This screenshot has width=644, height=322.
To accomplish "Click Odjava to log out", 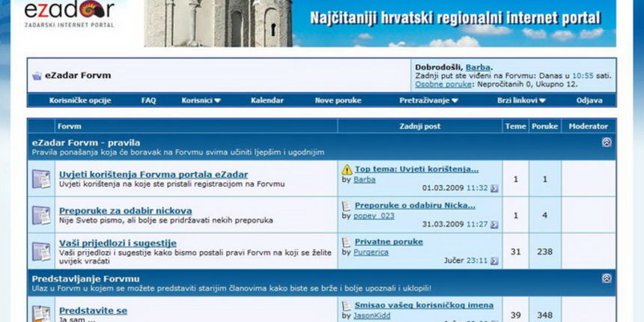I will pyautogui.click(x=589, y=100).
